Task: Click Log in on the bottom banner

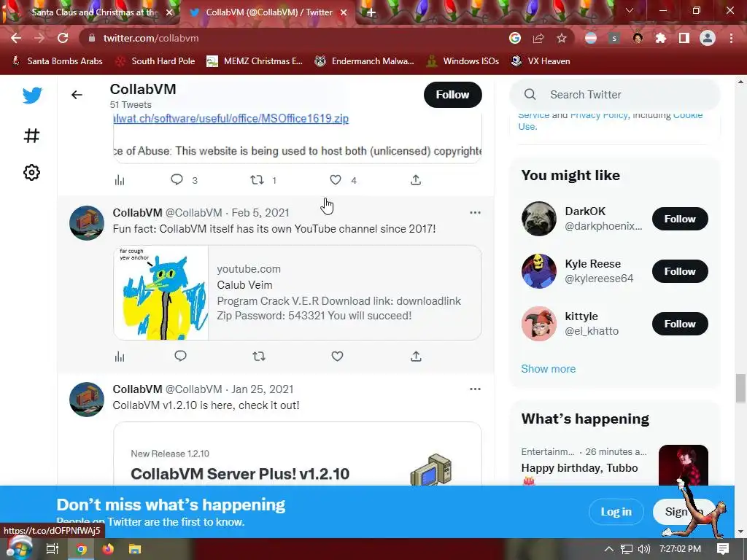Action: pyautogui.click(x=616, y=511)
